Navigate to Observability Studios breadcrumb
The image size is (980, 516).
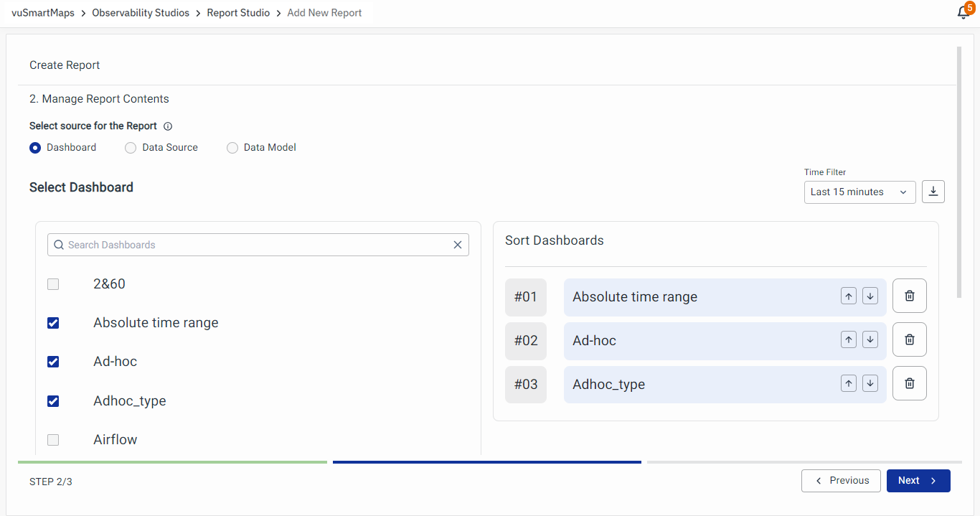pyautogui.click(x=141, y=13)
